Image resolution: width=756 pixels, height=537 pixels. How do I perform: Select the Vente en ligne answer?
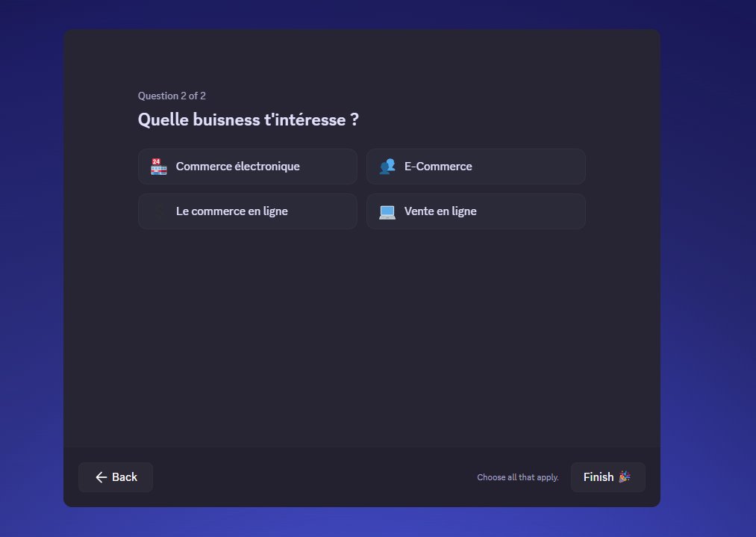[476, 211]
